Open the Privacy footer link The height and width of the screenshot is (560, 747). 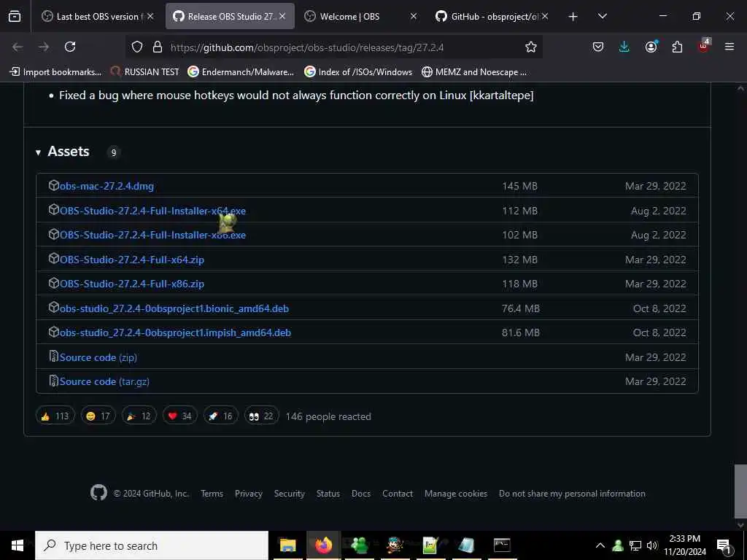point(249,494)
